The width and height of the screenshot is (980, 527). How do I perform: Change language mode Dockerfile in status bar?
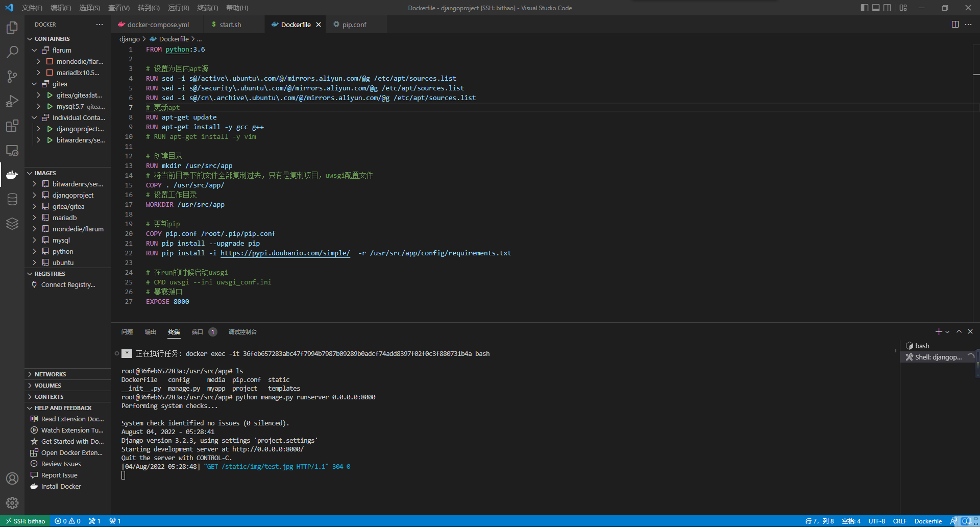point(928,521)
